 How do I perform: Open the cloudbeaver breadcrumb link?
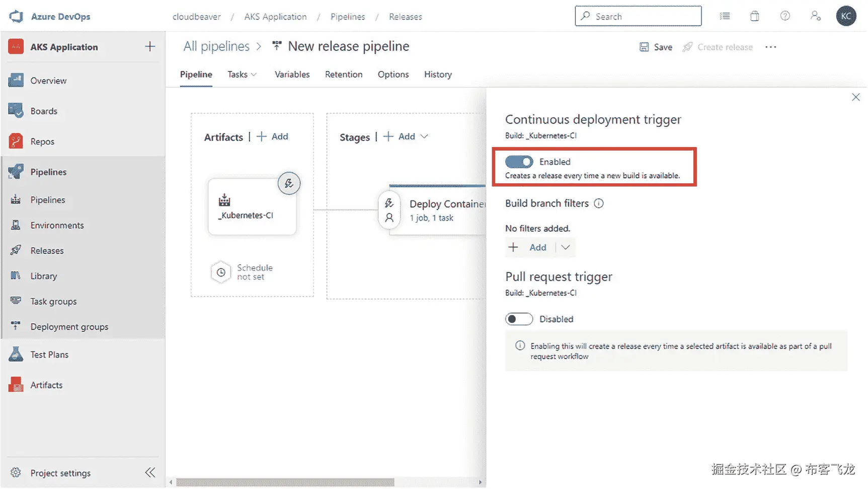(x=197, y=17)
